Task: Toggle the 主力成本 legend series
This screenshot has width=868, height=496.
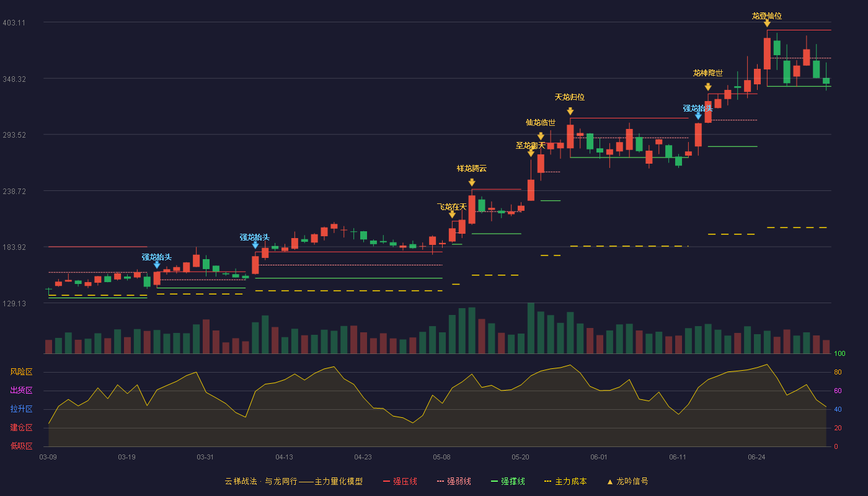Action: tap(565, 481)
